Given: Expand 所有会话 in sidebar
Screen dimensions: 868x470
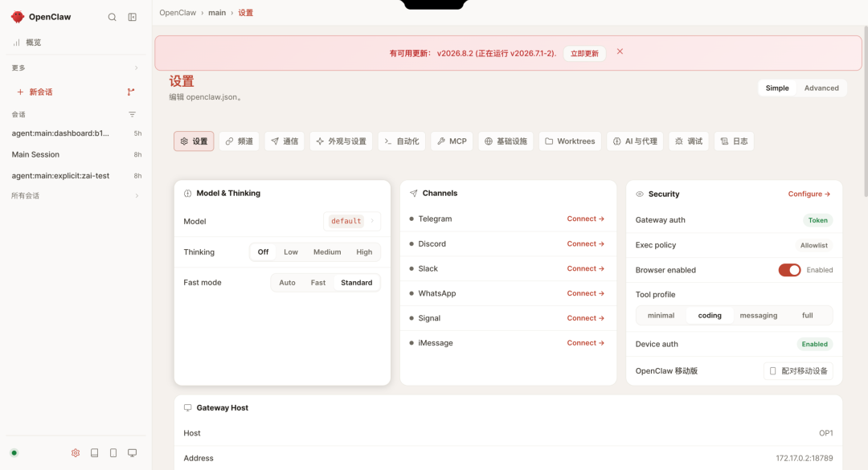Looking at the screenshot, I should (76, 195).
